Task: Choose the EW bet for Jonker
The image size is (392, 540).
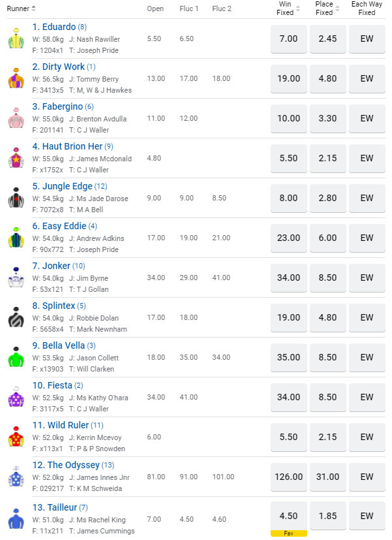Action: [x=367, y=278]
